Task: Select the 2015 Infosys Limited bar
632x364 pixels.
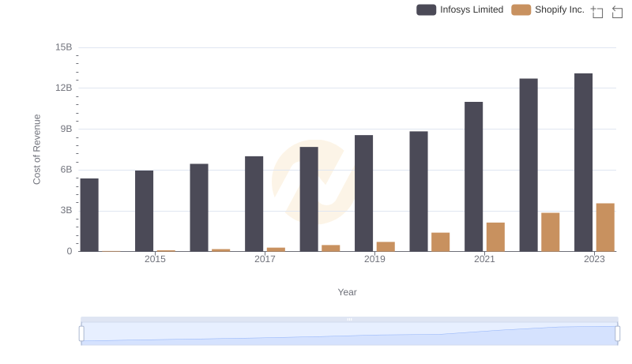Action: click(145, 211)
